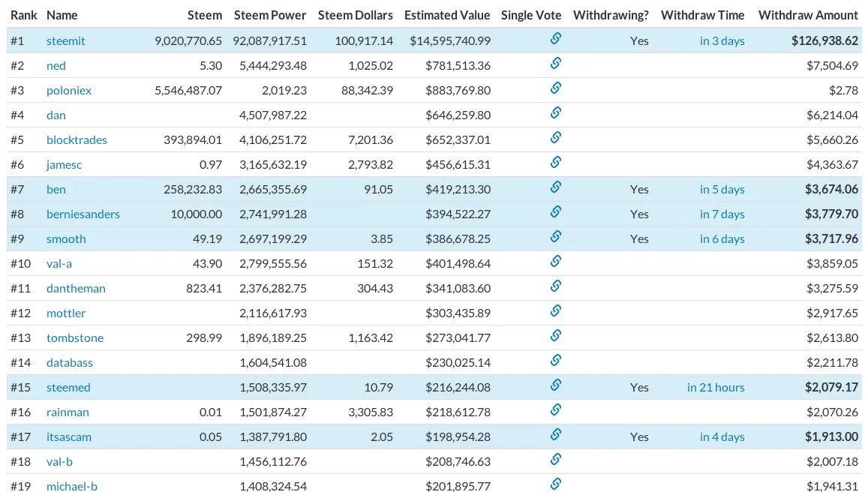Select the $14,595,740.99 estimated value cell
This screenshot has height=498, width=868.
point(450,40)
